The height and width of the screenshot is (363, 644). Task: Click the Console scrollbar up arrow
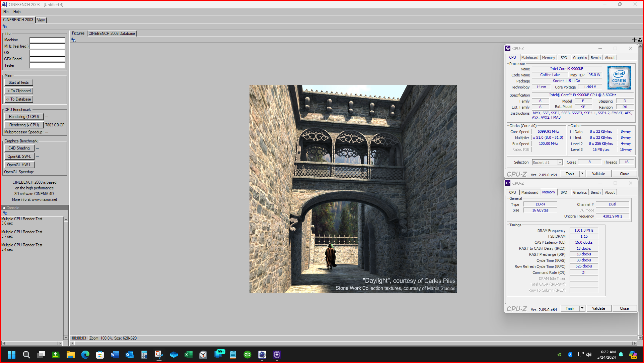[66, 219]
